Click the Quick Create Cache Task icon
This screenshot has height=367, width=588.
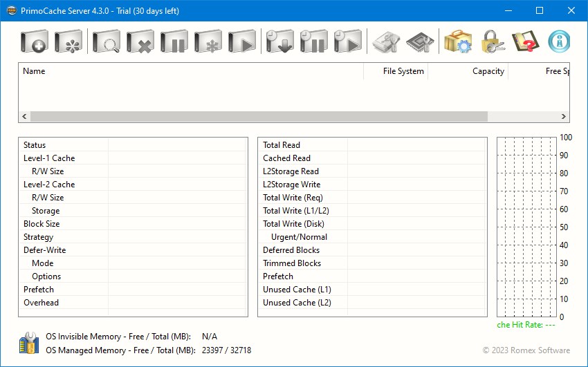(x=68, y=41)
